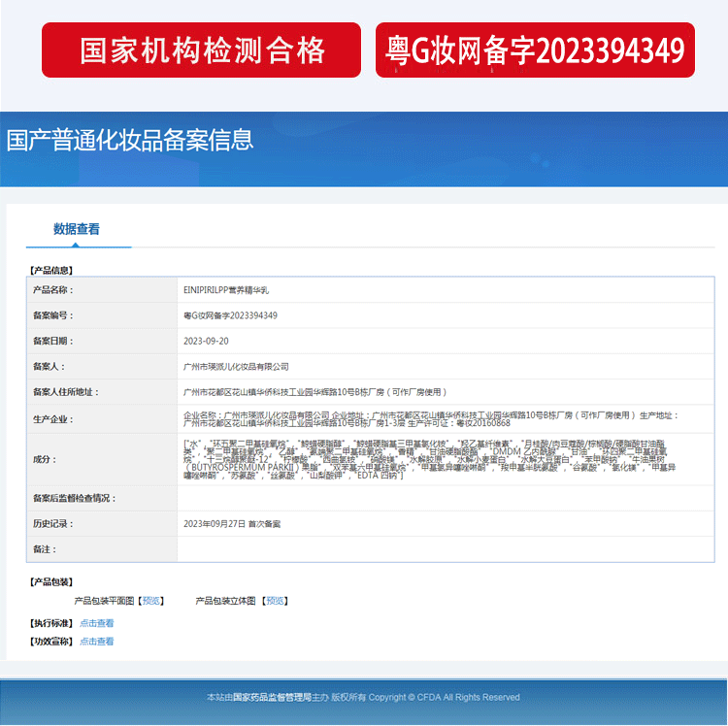The width and height of the screenshot is (728, 726).
Task: Click the 备案人： row label
Action: (x=50, y=367)
